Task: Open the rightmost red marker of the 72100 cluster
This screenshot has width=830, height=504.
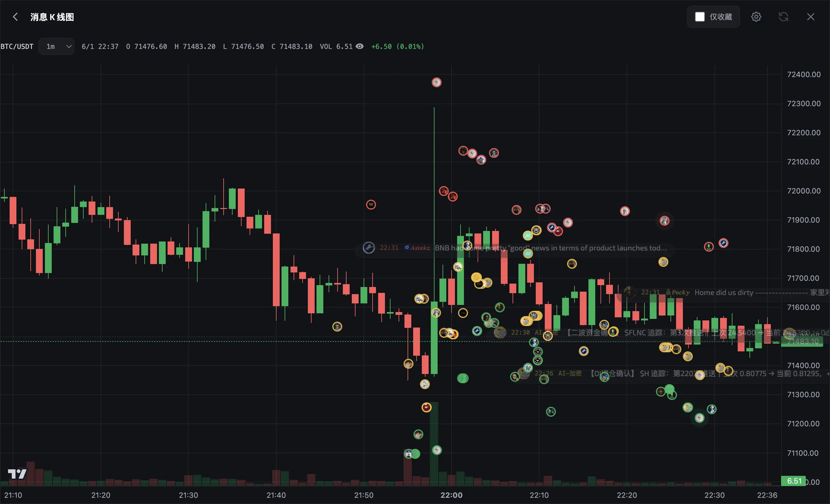Action: tap(494, 153)
